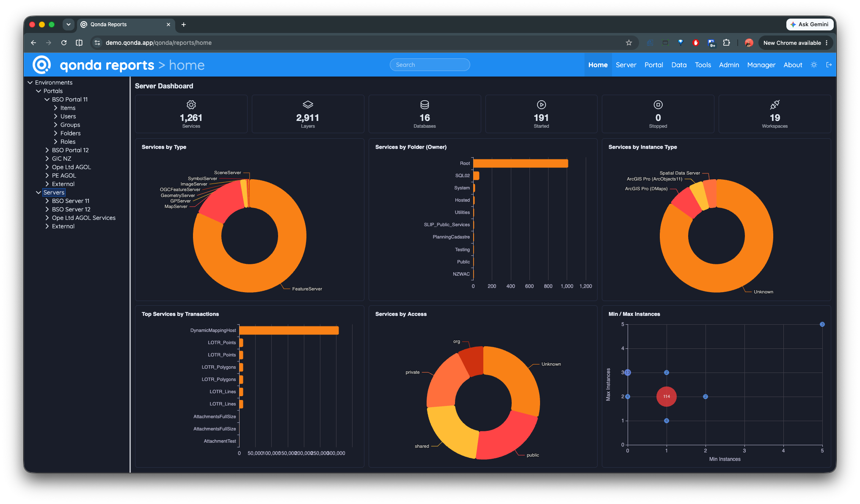Click the Root folder bar
The height and width of the screenshot is (504, 860).
tap(521, 163)
